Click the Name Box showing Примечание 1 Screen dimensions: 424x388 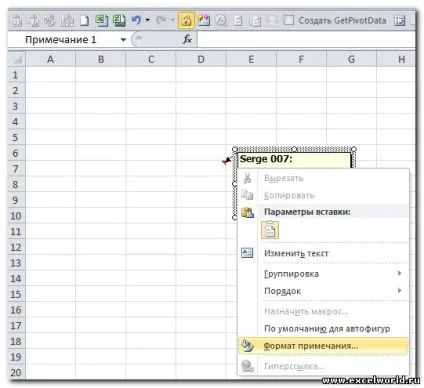pyautogui.click(x=61, y=40)
